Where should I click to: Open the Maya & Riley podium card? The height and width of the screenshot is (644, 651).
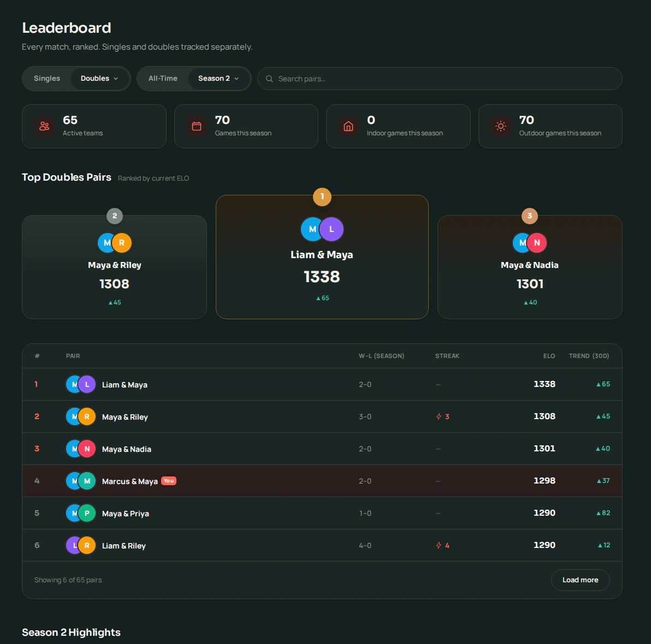115,267
